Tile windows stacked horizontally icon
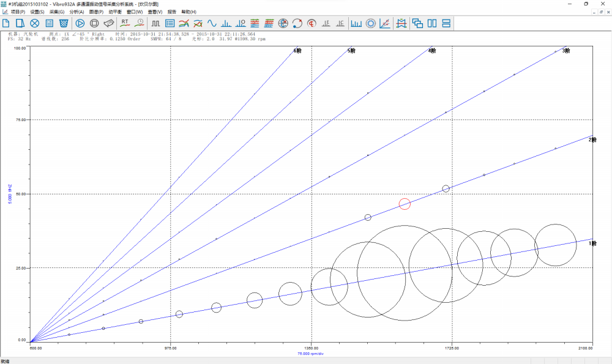Screen dimensions: 612x364 coord(446,23)
